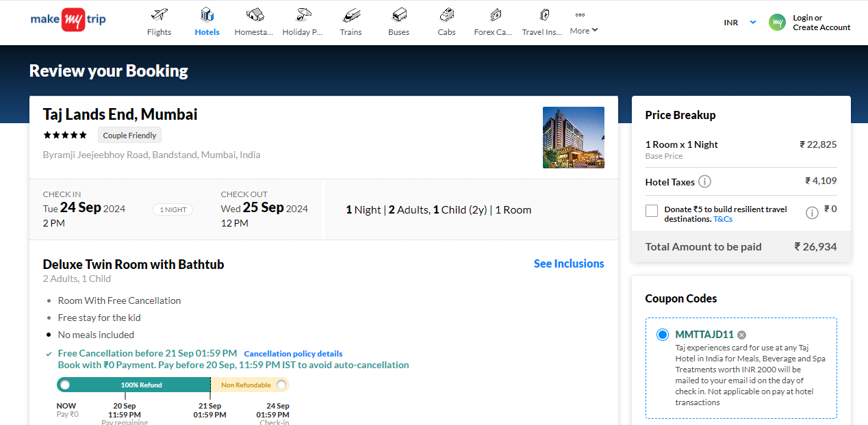This screenshot has height=425, width=868.
Task: Select the Cabs icon
Action: 447,14
